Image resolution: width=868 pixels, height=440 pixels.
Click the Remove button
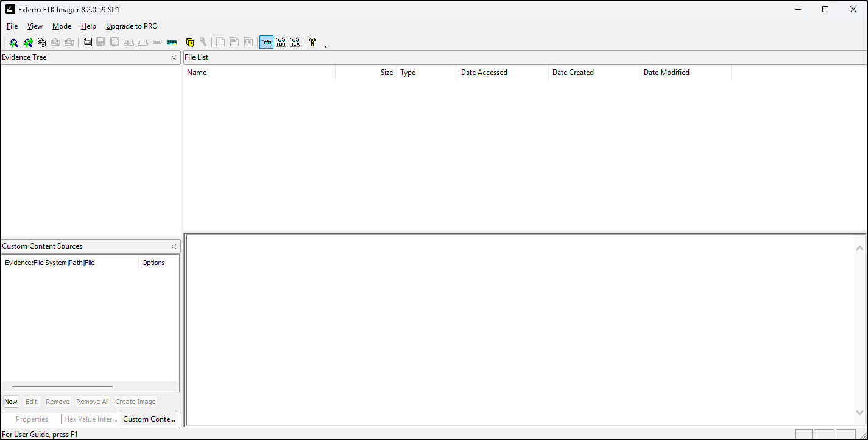[x=58, y=402]
